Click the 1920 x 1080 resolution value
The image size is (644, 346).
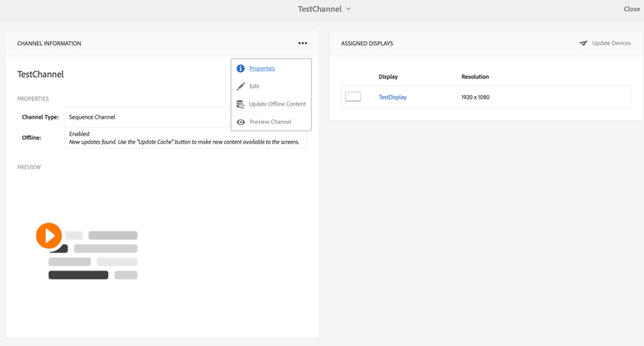tap(475, 97)
